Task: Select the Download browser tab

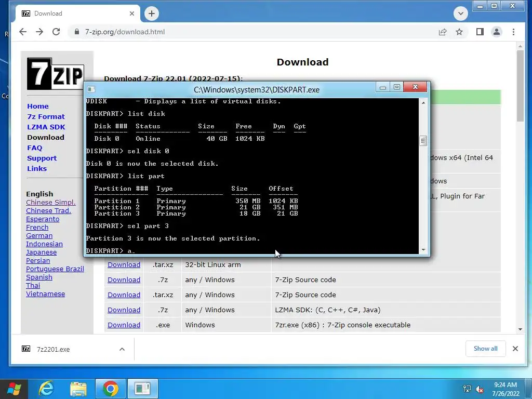Action: (x=78, y=14)
